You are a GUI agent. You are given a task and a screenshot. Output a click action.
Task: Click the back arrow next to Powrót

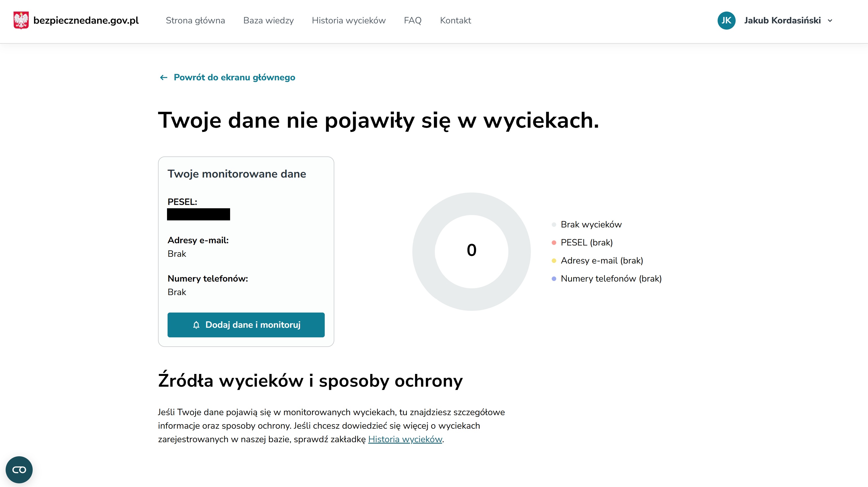coord(163,78)
